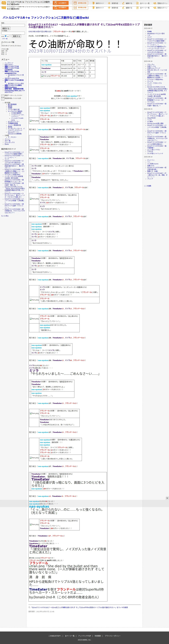Open 天使アーベル in update history
The width and height of the screenshot is (169, 644).
pos(151,66)
